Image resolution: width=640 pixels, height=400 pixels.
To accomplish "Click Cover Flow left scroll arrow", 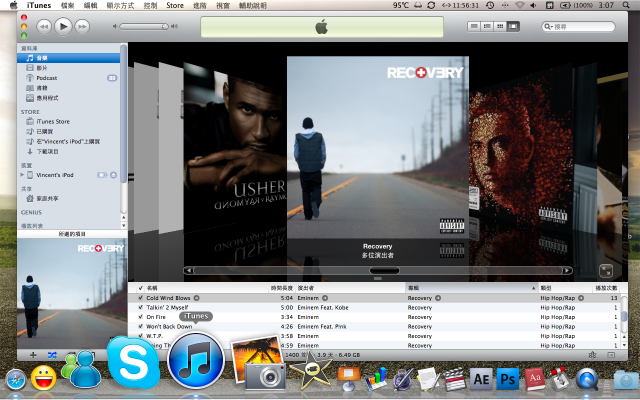I will click(x=188, y=270).
